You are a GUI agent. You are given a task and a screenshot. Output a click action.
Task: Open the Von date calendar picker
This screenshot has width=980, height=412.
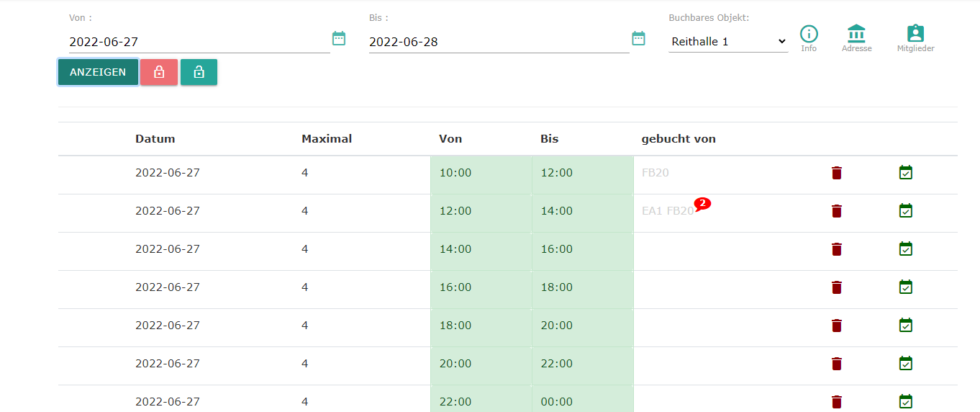pyautogui.click(x=339, y=38)
